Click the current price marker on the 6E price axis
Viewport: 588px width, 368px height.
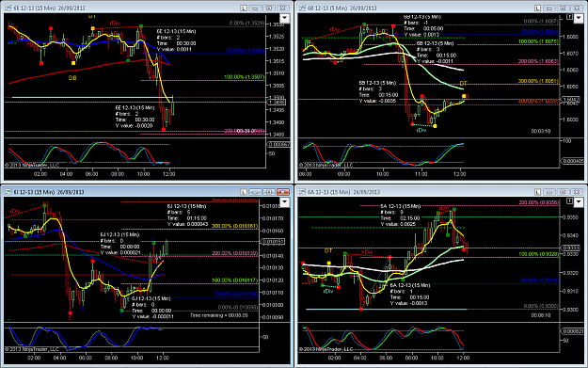pyautogui.click(x=277, y=102)
